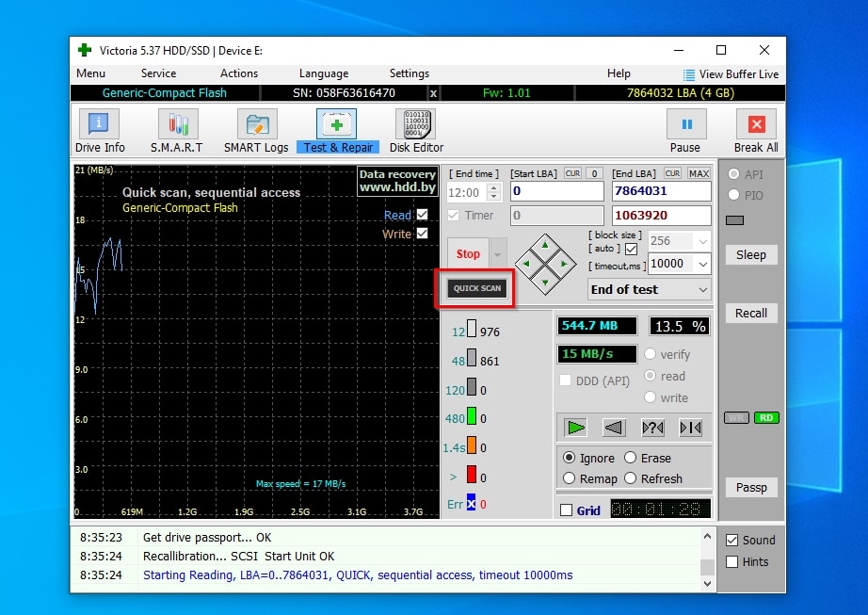Enable the Hints checkbox

(731, 562)
